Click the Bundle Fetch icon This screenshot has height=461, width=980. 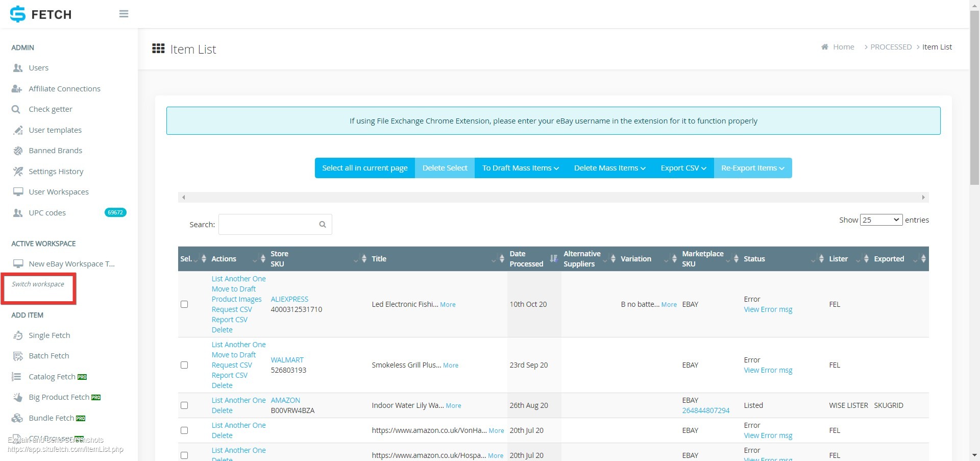coord(17,418)
